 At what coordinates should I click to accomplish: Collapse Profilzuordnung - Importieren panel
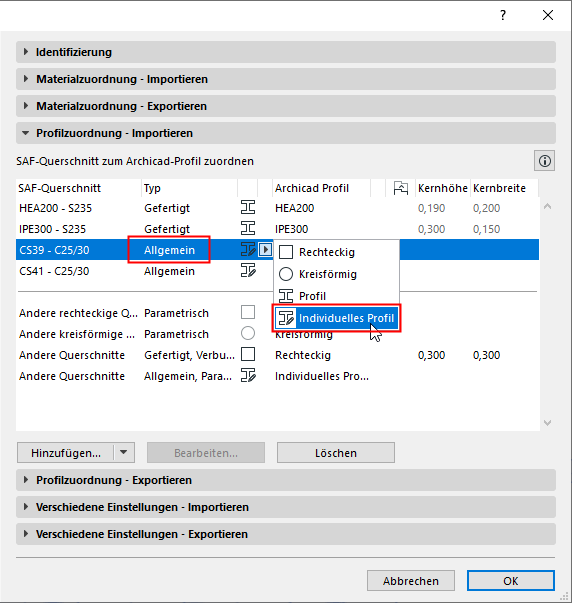click(x=286, y=133)
